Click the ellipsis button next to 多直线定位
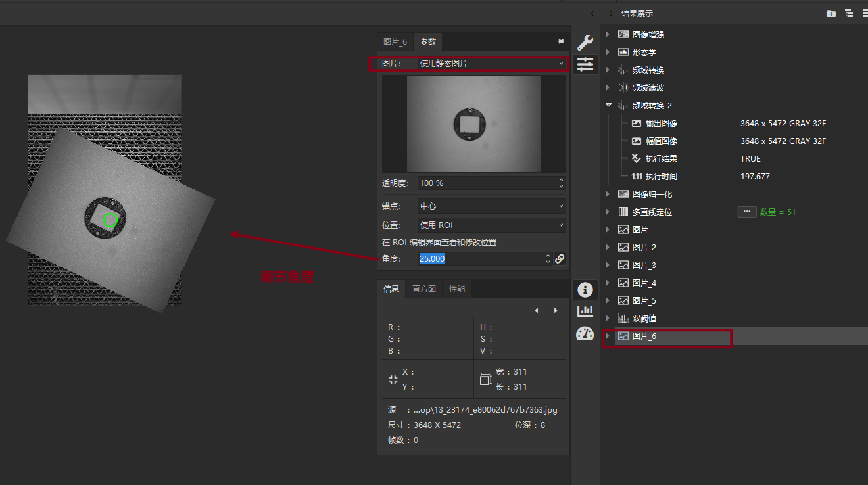The image size is (868, 485). 746,212
